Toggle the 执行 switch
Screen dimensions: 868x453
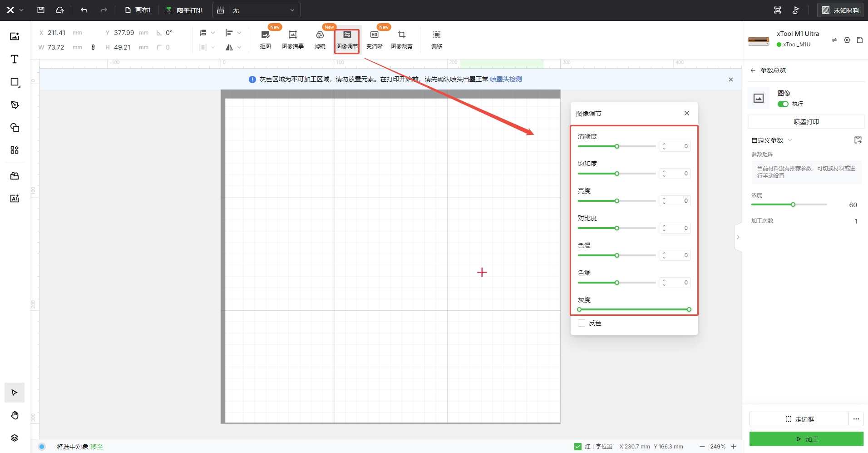tap(783, 104)
